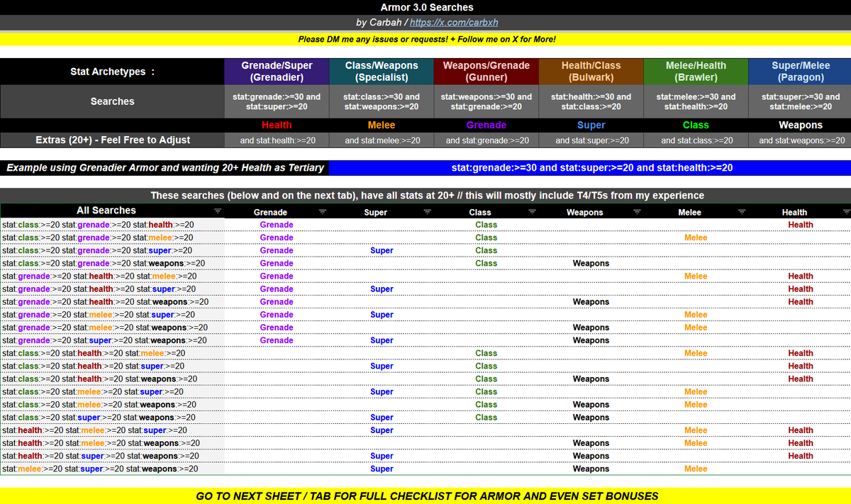Click the Armor 3.0 Searches title
Screen dimensions: 851x504
point(425,7)
